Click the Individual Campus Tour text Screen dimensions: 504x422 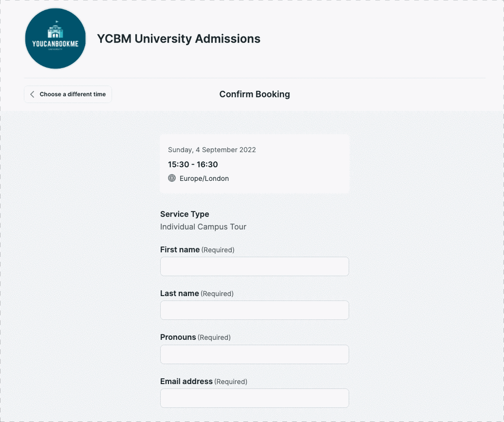pyautogui.click(x=203, y=227)
